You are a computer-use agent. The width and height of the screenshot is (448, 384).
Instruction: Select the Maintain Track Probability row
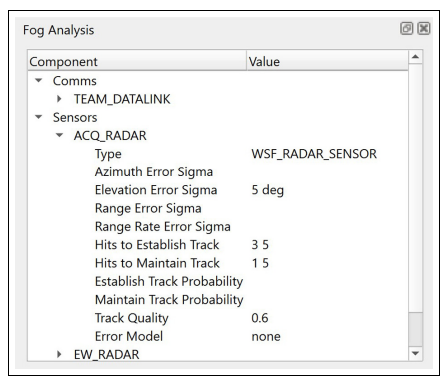pos(218,299)
